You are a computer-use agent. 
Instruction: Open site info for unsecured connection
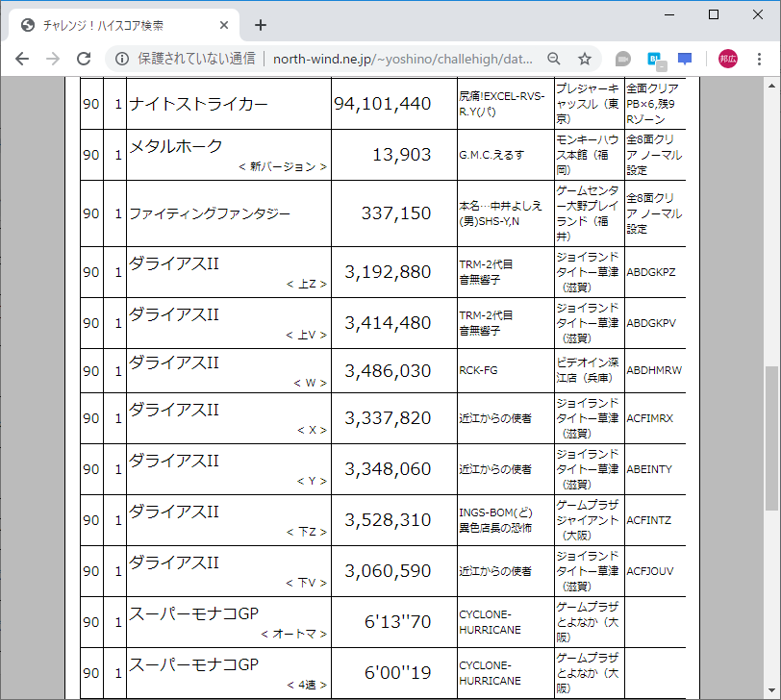point(122,59)
